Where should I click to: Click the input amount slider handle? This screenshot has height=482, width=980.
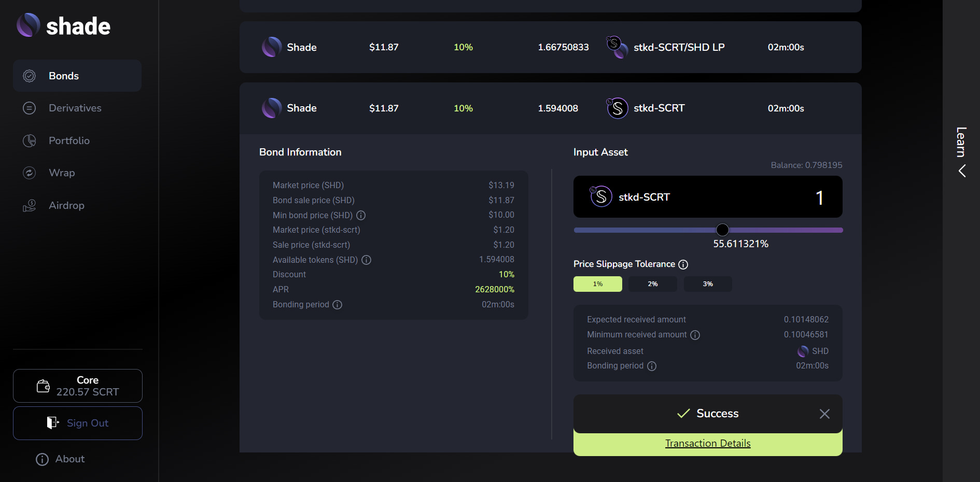point(722,230)
